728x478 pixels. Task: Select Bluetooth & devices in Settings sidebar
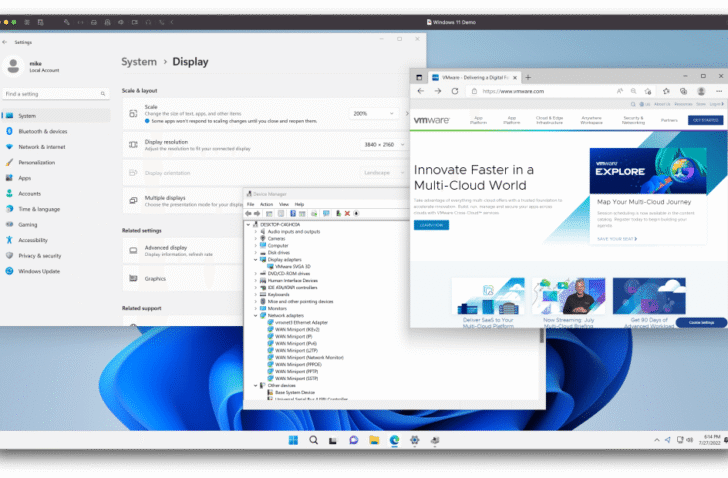pos(56,131)
